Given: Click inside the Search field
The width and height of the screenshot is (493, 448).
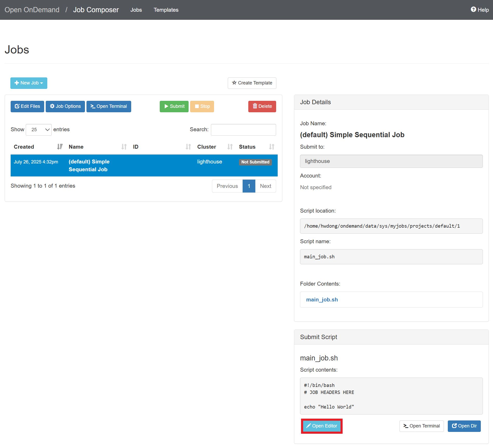Looking at the screenshot, I should 243,129.
